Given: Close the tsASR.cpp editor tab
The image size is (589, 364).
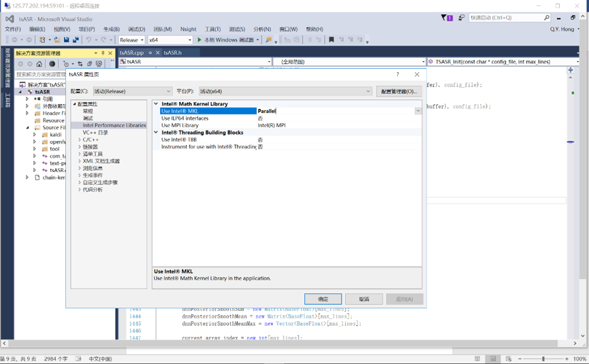Looking at the screenshot, I should point(158,53).
